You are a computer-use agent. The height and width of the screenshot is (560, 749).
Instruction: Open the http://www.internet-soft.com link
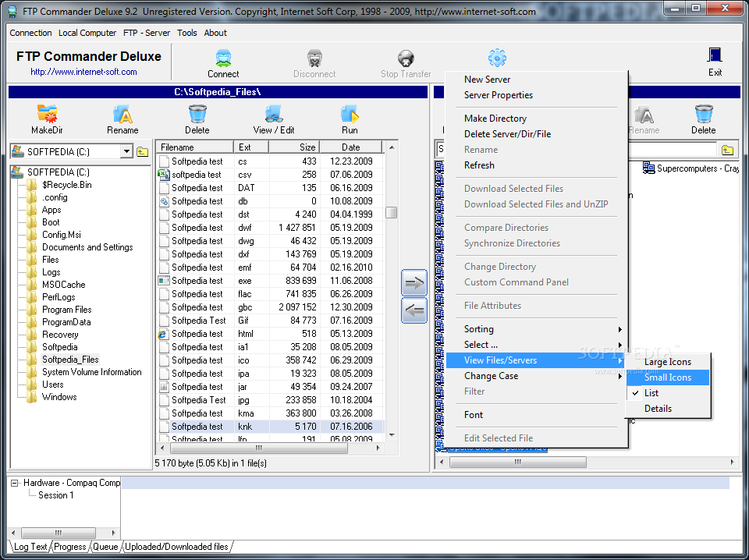pos(83,72)
